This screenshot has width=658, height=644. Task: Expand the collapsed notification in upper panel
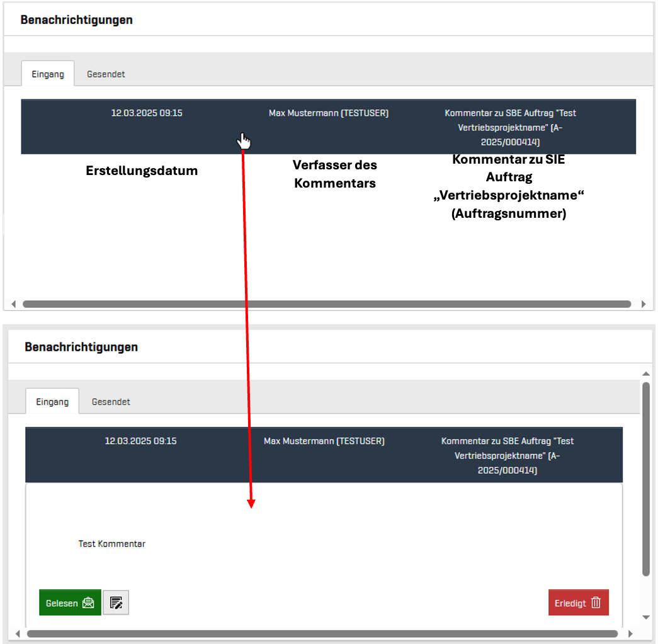[x=327, y=126]
